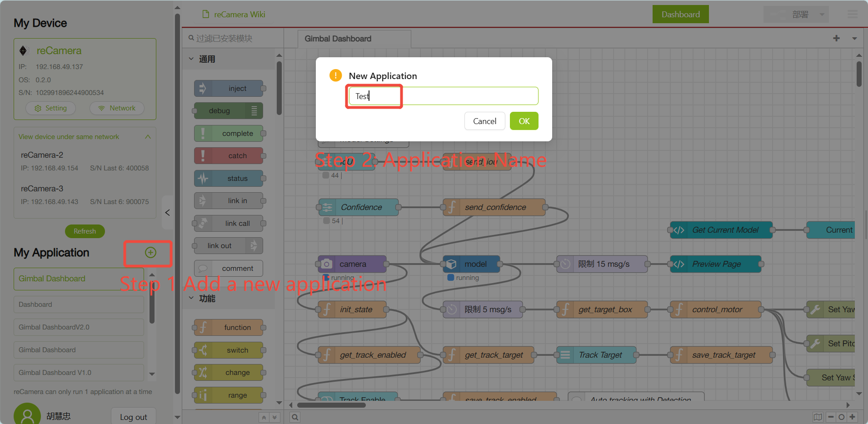Add a new flow tab with plus icon

(x=836, y=39)
